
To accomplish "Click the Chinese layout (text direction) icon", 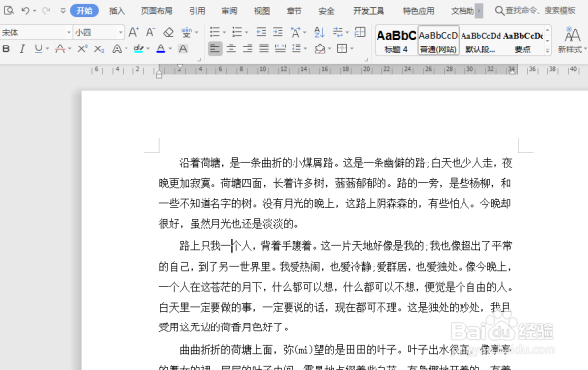I will 295,32.
